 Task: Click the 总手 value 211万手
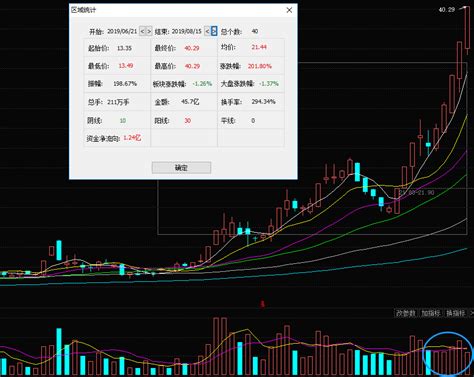point(118,102)
